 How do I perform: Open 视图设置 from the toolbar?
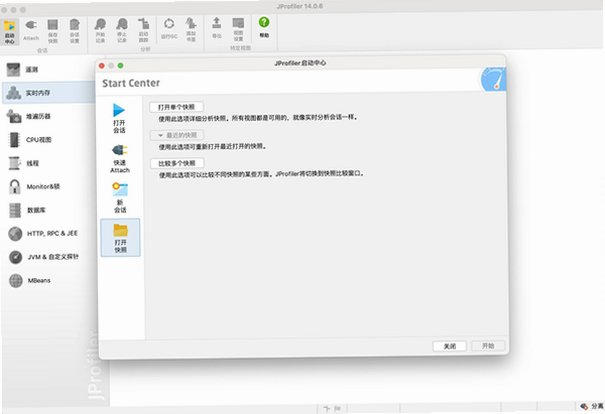coord(238,29)
